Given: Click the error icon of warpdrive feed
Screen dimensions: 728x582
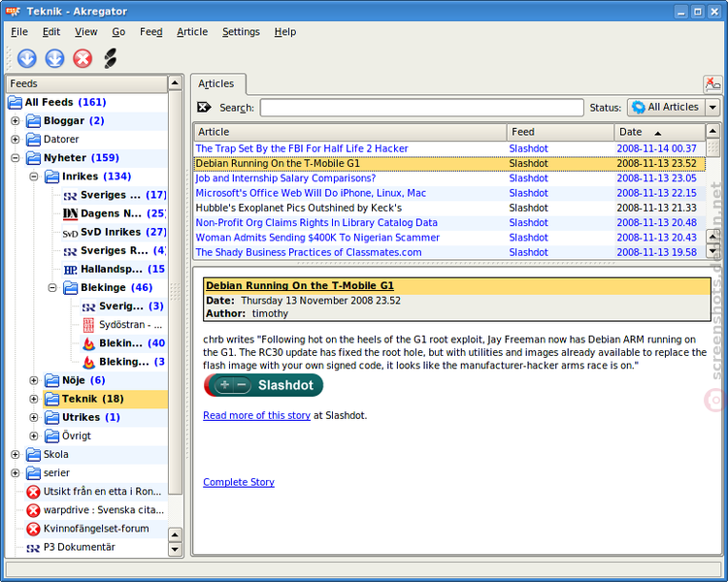Looking at the screenshot, I should click(x=33, y=510).
